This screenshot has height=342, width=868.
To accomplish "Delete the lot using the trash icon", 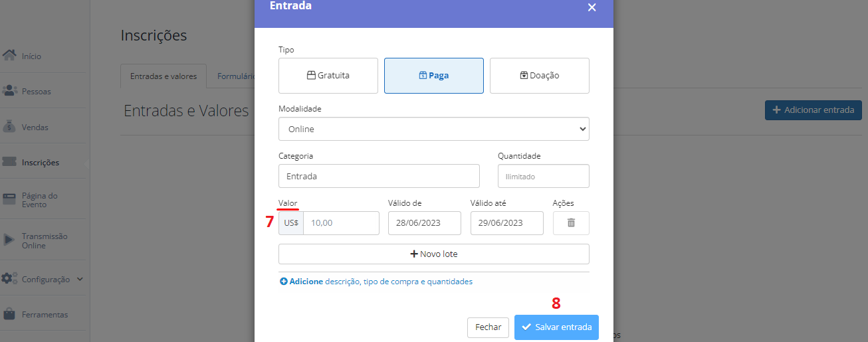I will pos(571,223).
